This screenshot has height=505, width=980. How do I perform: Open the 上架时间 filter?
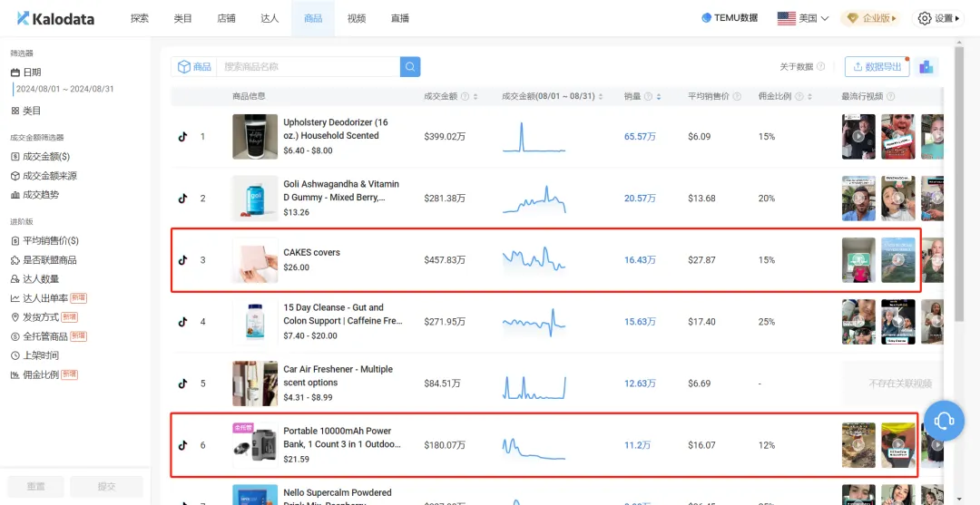[35, 355]
